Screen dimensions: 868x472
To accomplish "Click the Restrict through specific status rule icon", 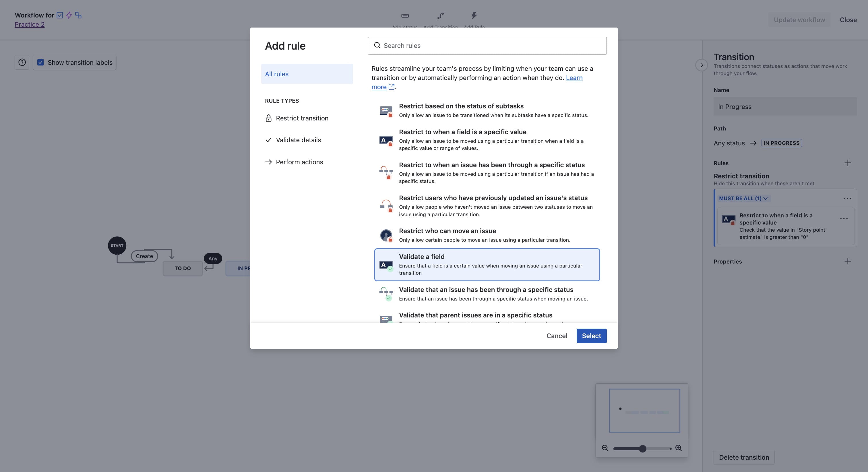I will click(x=386, y=173).
